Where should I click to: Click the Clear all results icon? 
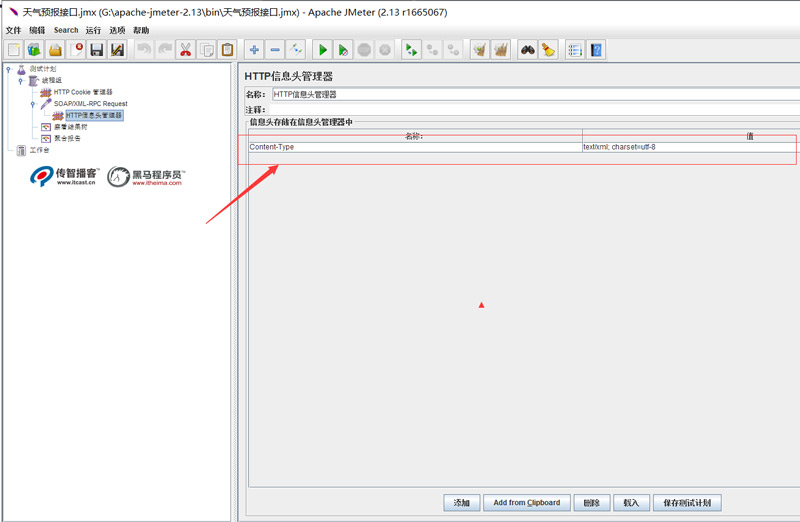[501, 50]
